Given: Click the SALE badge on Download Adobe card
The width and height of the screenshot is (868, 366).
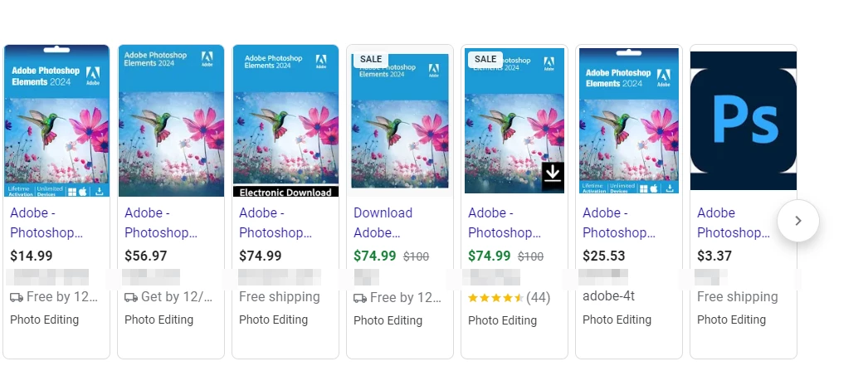Looking at the screenshot, I should pos(371,59).
